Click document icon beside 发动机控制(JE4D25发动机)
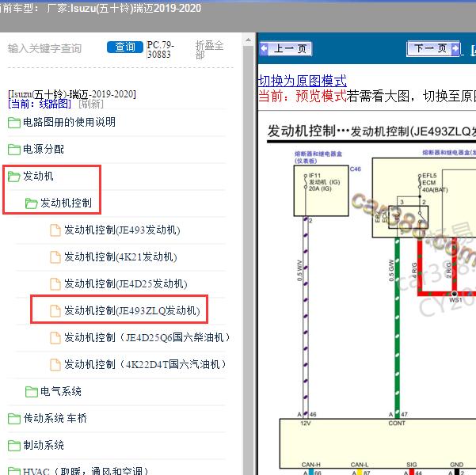 [x=55, y=284]
